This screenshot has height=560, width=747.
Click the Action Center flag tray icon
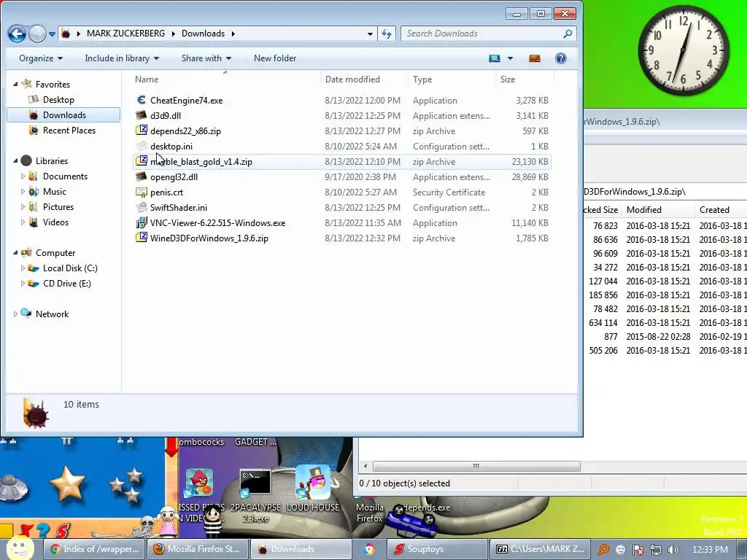(638, 550)
